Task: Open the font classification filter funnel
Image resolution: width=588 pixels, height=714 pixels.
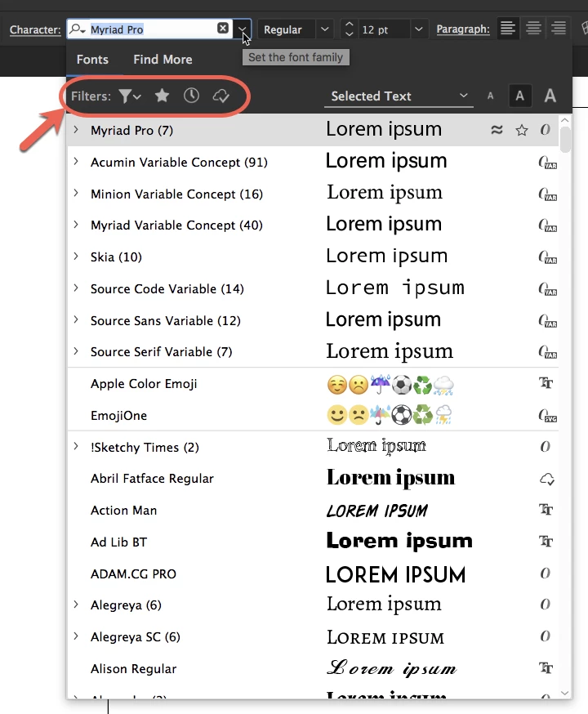Action: coord(130,96)
